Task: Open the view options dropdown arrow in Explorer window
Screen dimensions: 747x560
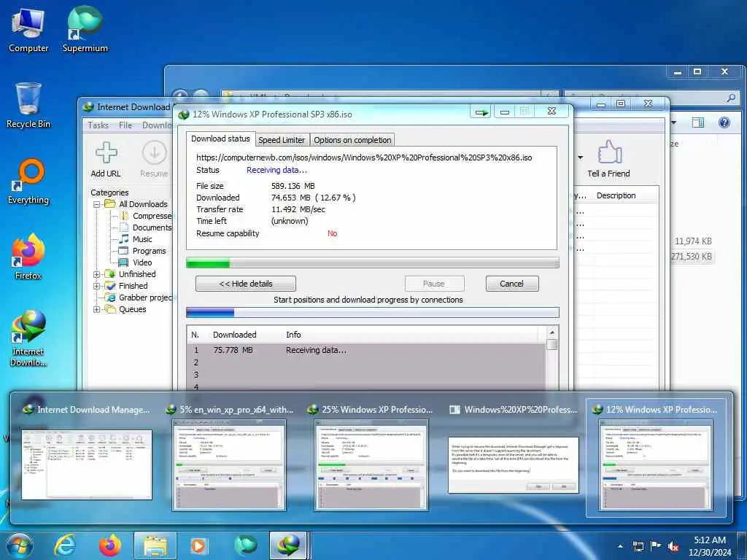Action: [x=673, y=122]
